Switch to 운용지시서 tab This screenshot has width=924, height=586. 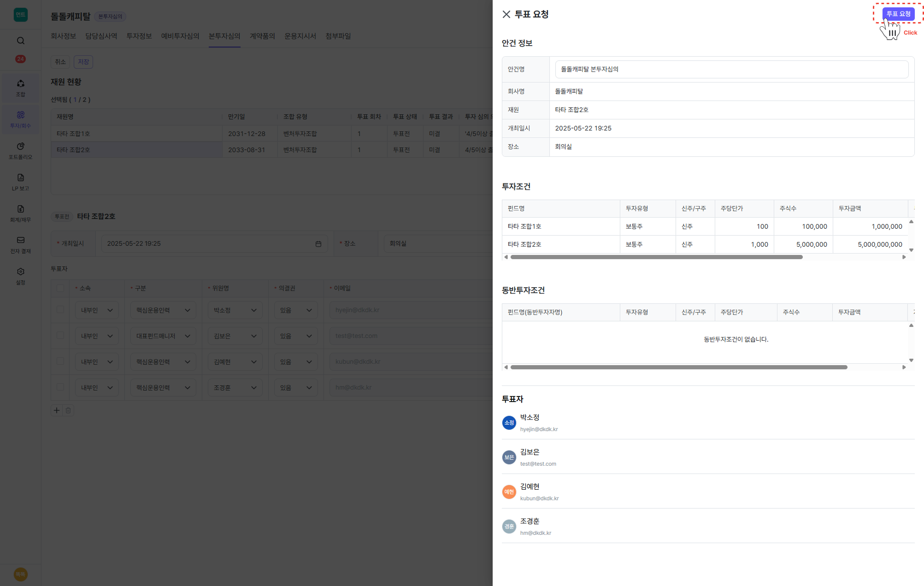pyautogui.click(x=300, y=36)
